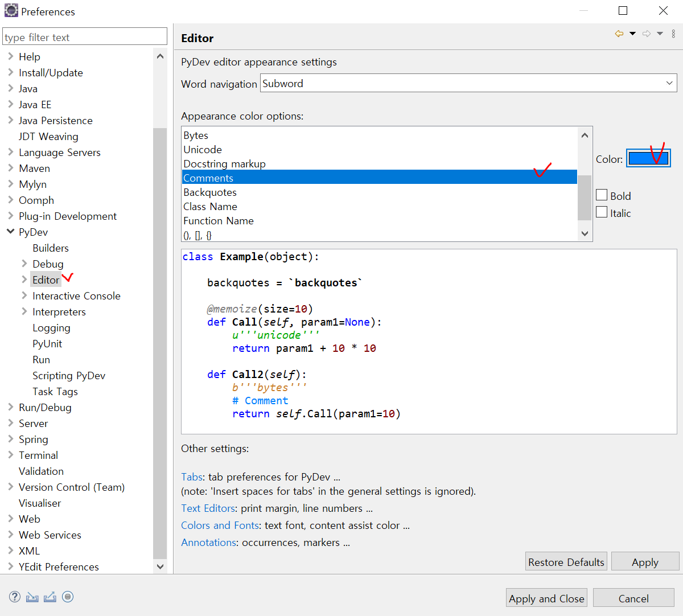Viewport: 683px width, 616px height.
Task: Expand the Java tree node
Action: [x=11, y=88]
